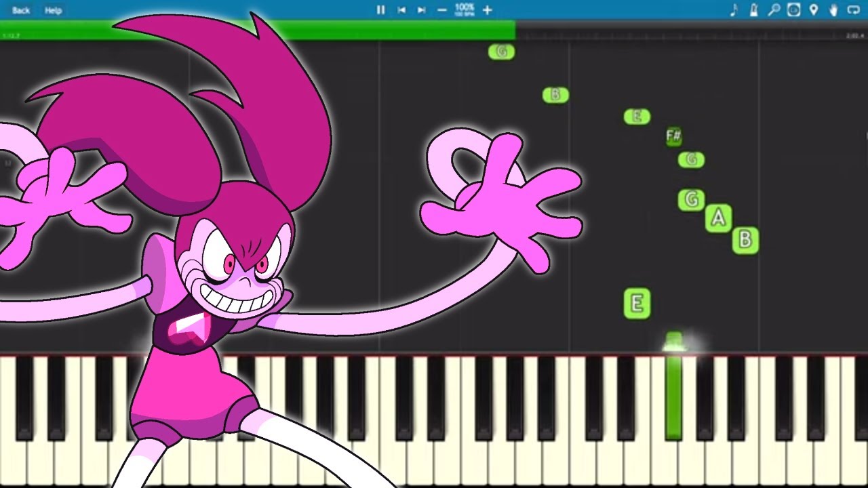Skip forward to the next section
This screenshot has height=488, width=868.
pos(421,10)
